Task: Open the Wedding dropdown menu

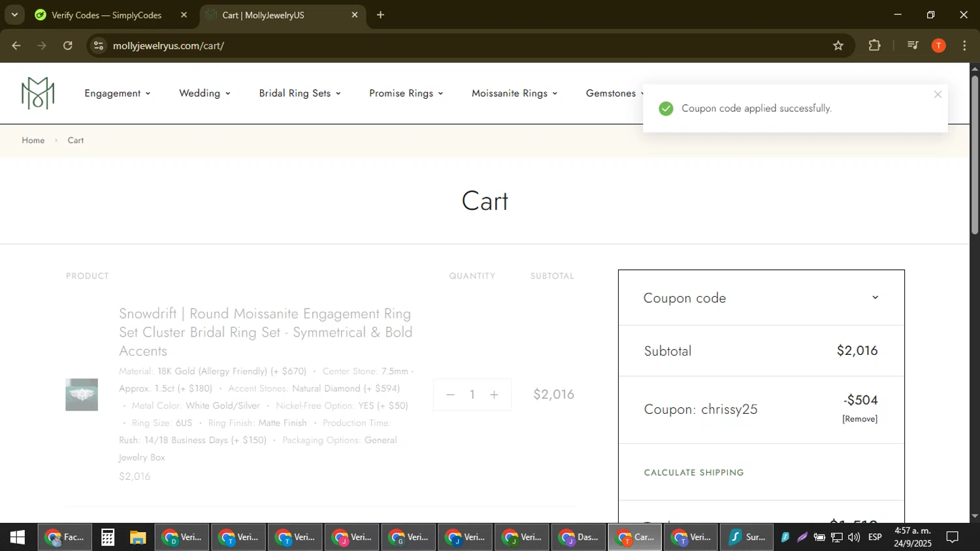Action: pos(204,93)
